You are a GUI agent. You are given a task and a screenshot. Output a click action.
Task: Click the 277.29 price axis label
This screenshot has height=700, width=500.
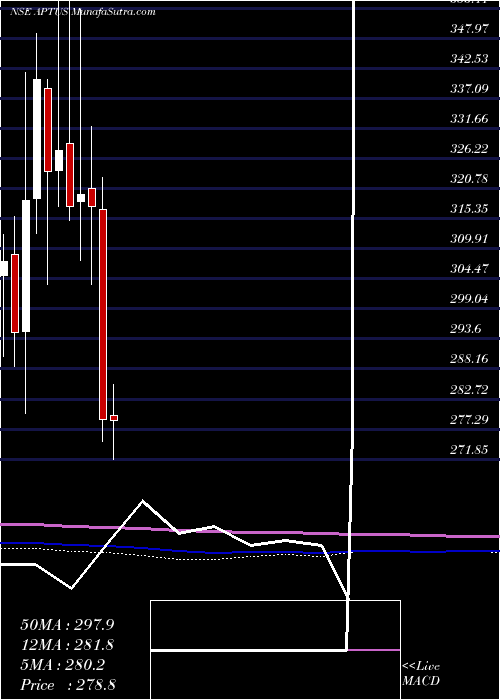tap(468, 419)
